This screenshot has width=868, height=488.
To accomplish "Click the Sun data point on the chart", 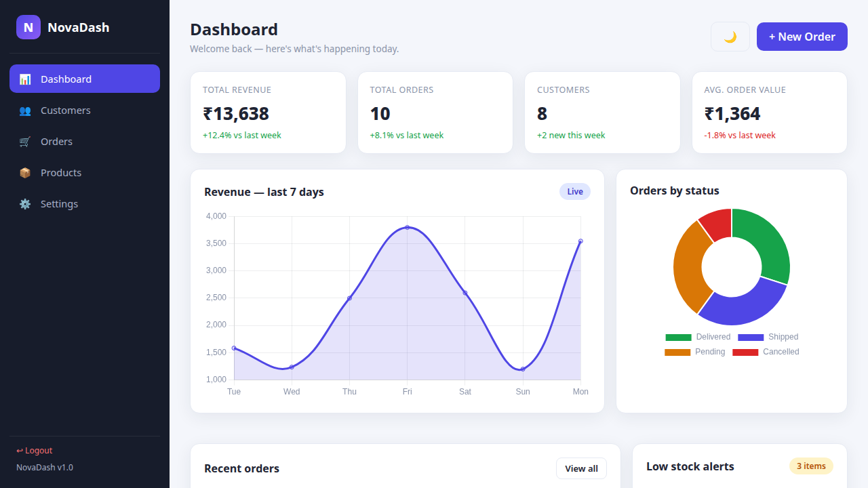I will (x=523, y=369).
